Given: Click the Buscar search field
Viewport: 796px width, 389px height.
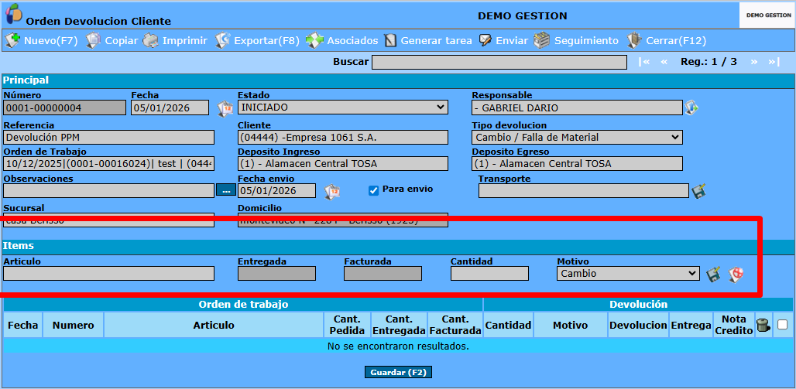Looking at the screenshot, I should (499, 62).
